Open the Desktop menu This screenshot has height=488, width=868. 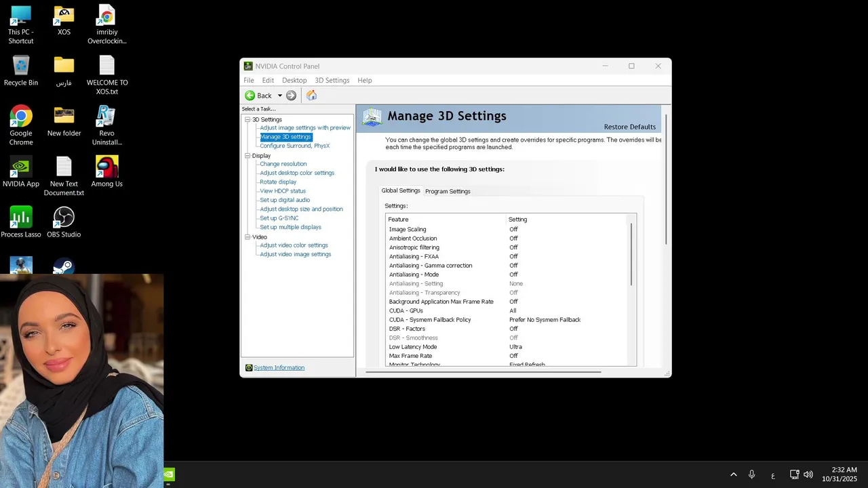pos(294,80)
